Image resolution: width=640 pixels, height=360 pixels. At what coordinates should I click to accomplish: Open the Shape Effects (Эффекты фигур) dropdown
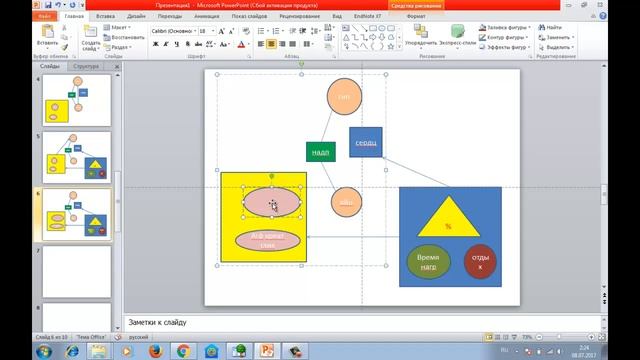[504, 47]
